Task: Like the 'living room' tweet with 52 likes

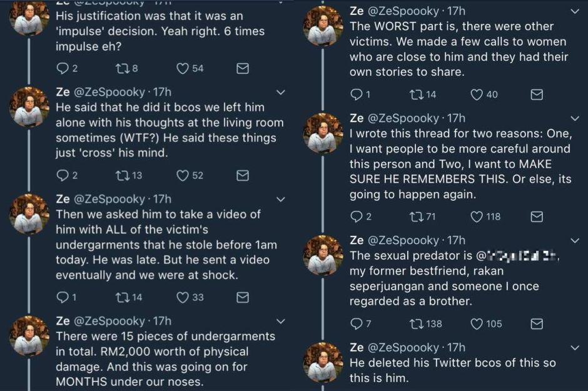Action: click(x=183, y=175)
